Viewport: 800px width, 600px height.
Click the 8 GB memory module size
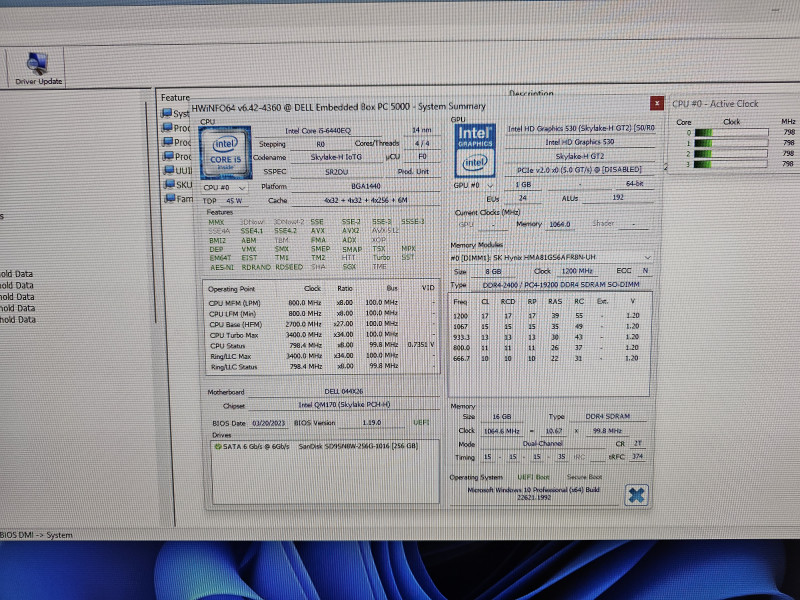click(x=493, y=272)
